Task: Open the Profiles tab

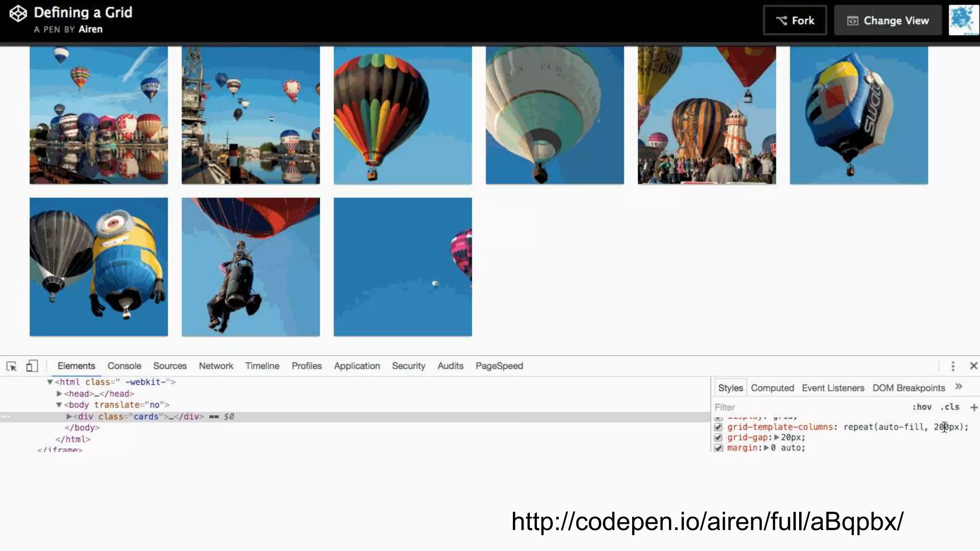Action: pos(307,366)
